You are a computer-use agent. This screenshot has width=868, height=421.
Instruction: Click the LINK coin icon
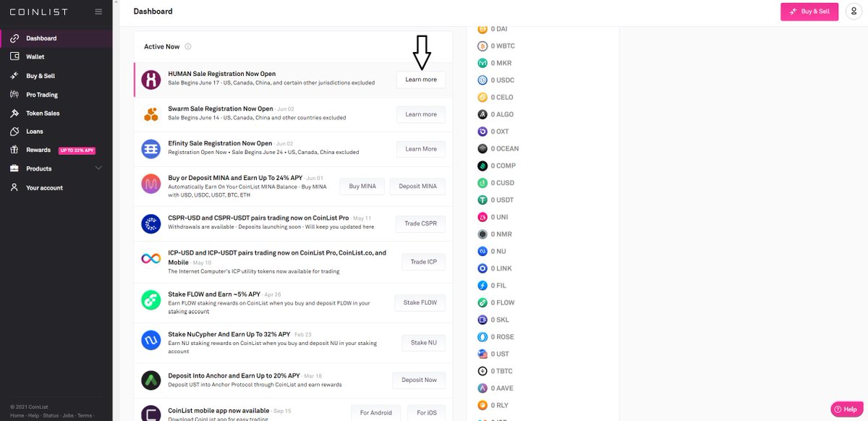click(482, 268)
